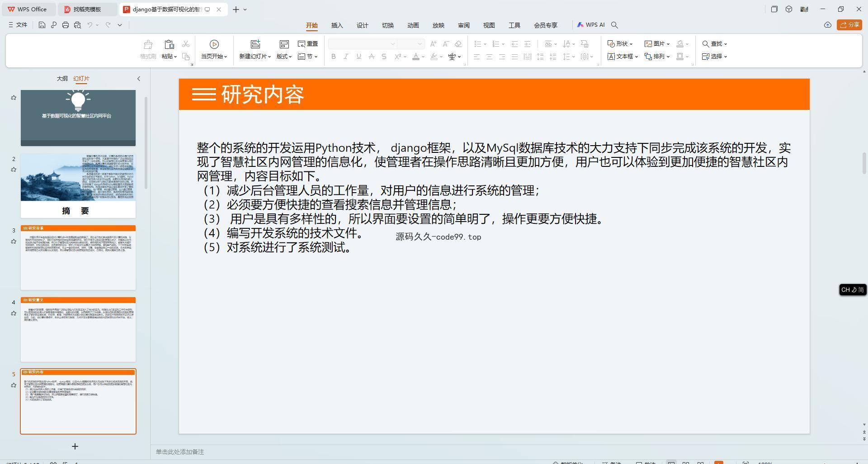Click the Cut scissors icon
868x464 pixels.
[186, 44]
